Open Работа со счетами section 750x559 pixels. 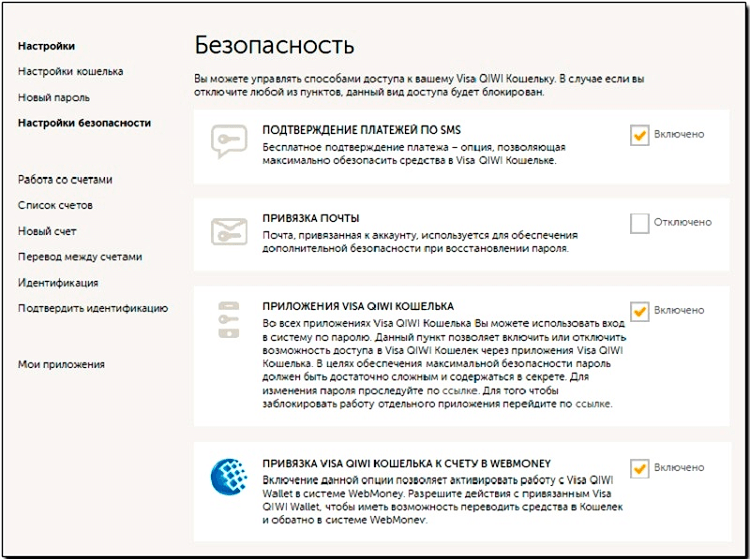pyautogui.click(x=65, y=180)
